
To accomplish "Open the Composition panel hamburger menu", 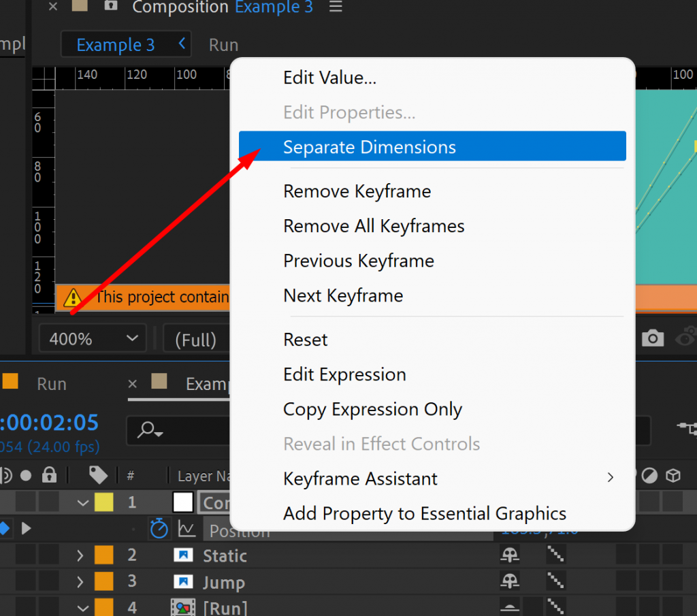I will coord(336,7).
